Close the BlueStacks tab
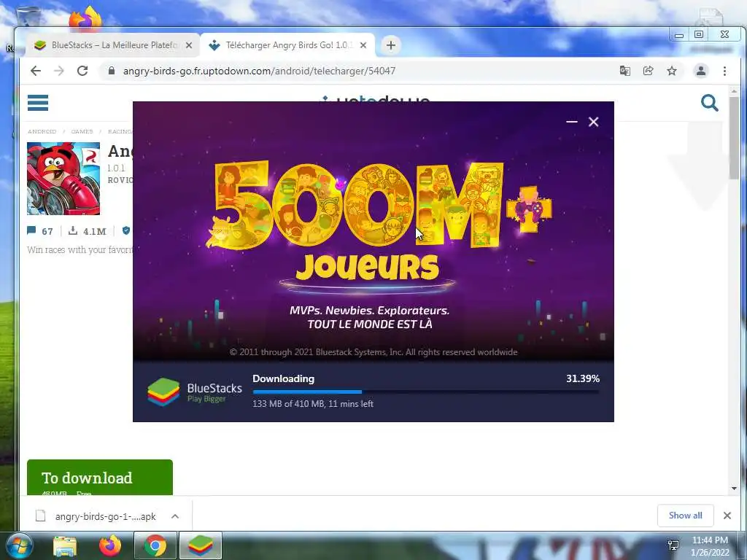747x560 pixels. click(189, 45)
